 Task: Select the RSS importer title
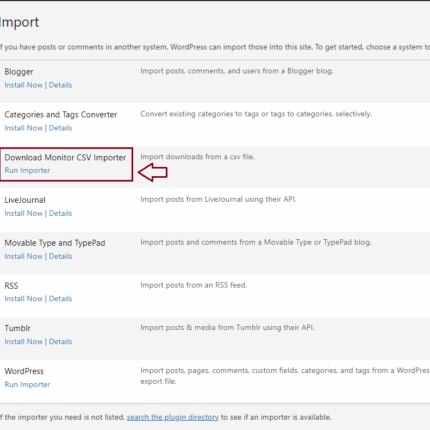(11, 286)
